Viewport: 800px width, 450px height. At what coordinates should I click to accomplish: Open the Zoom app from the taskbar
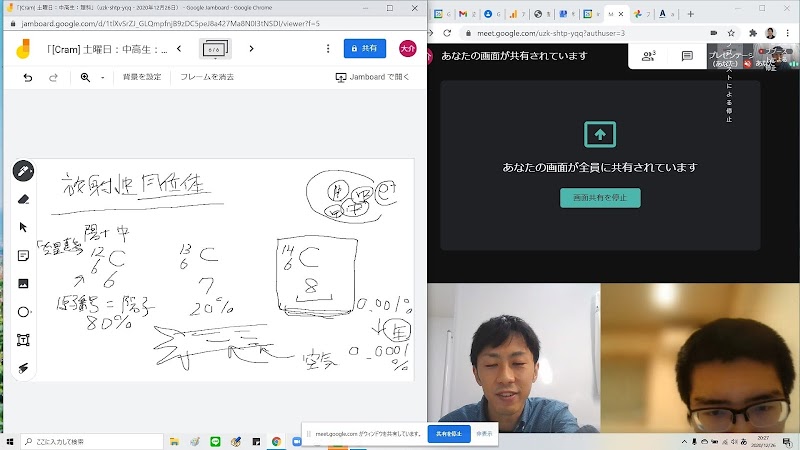pos(296,441)
